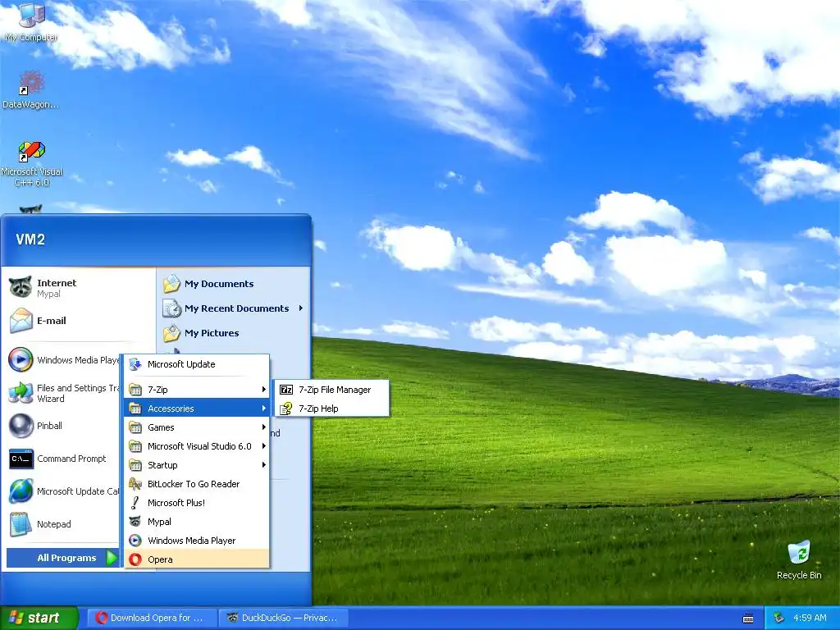Open My Pictures from Start menu
The height and width of the screenshot is (630, 840).
click(234, 333)
